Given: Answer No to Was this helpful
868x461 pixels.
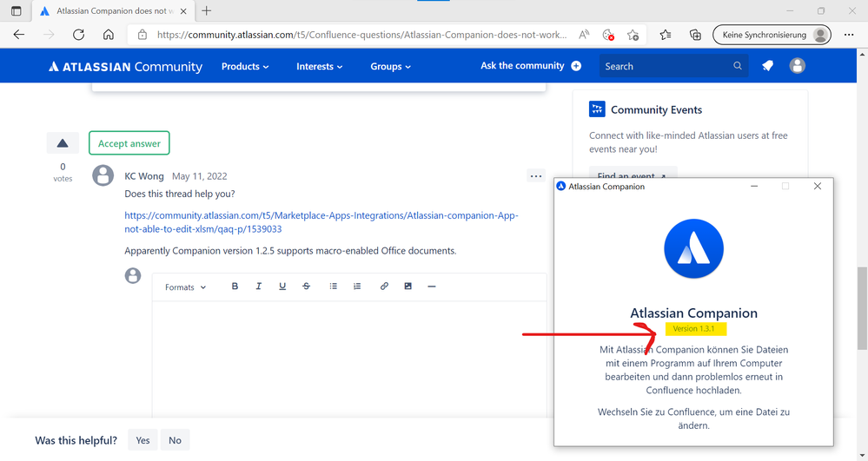Looking at the screenshot, I should (175, 440).
